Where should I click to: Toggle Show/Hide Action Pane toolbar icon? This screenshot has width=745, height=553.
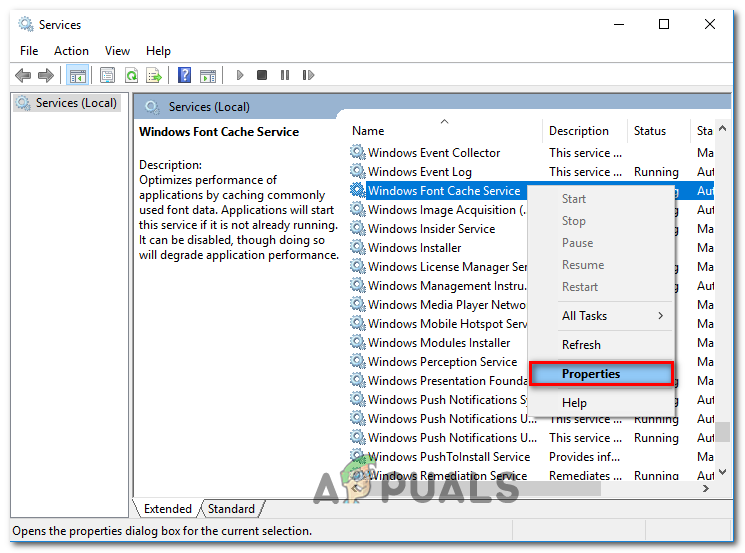pos(208,75)
